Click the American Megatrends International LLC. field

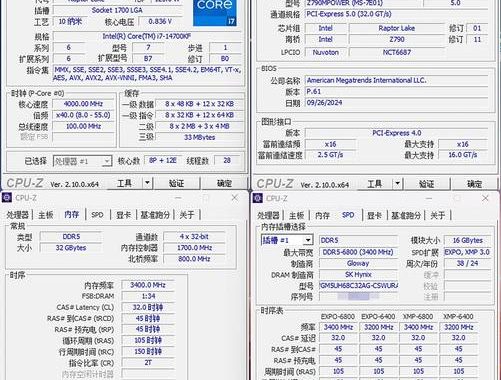397,80
